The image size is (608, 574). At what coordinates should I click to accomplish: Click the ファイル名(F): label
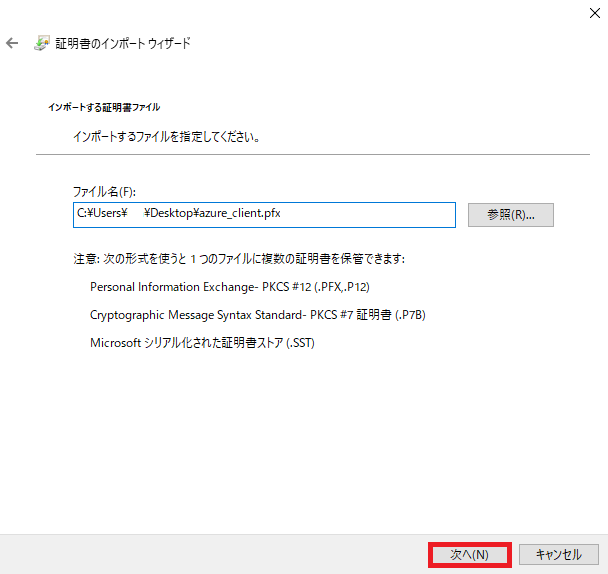[x=104, y=192]
